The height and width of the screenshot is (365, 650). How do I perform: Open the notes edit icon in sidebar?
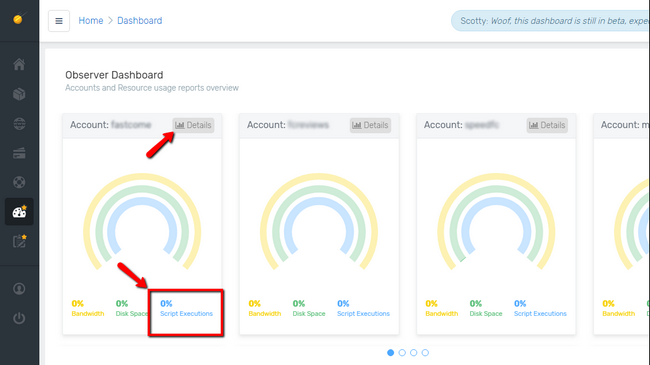(19, 241)
